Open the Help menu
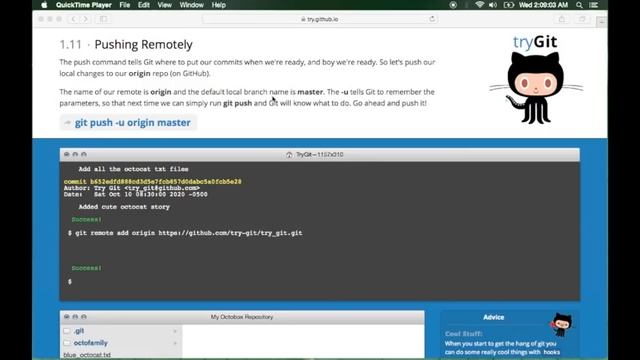Viewport: 640px width, 360px height. pos(218,5)
